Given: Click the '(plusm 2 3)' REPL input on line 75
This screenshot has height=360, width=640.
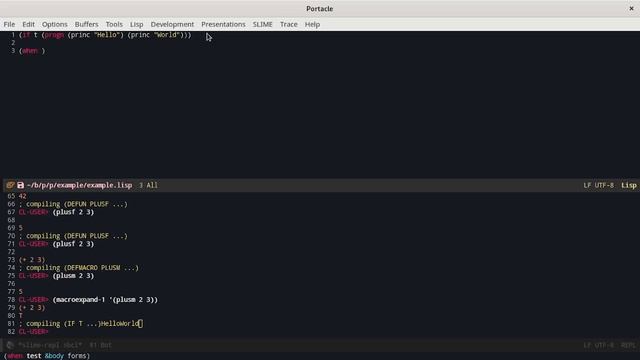Looking at the screenshot, I should tap(73, 276).
